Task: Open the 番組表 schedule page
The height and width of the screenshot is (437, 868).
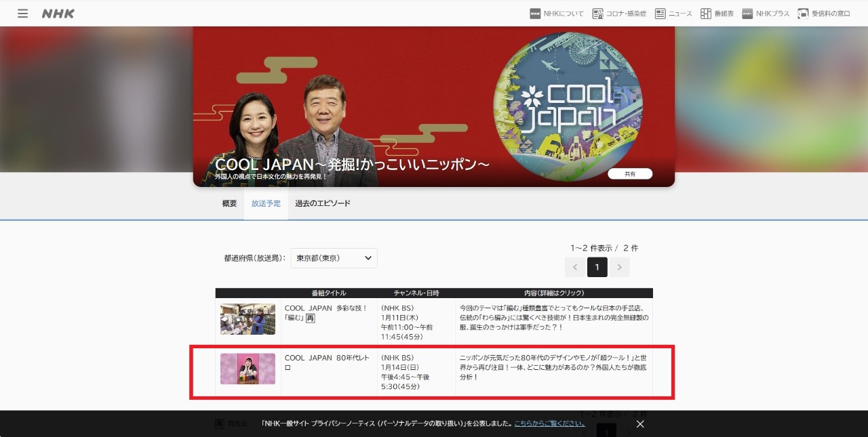Action: [717, 14]
